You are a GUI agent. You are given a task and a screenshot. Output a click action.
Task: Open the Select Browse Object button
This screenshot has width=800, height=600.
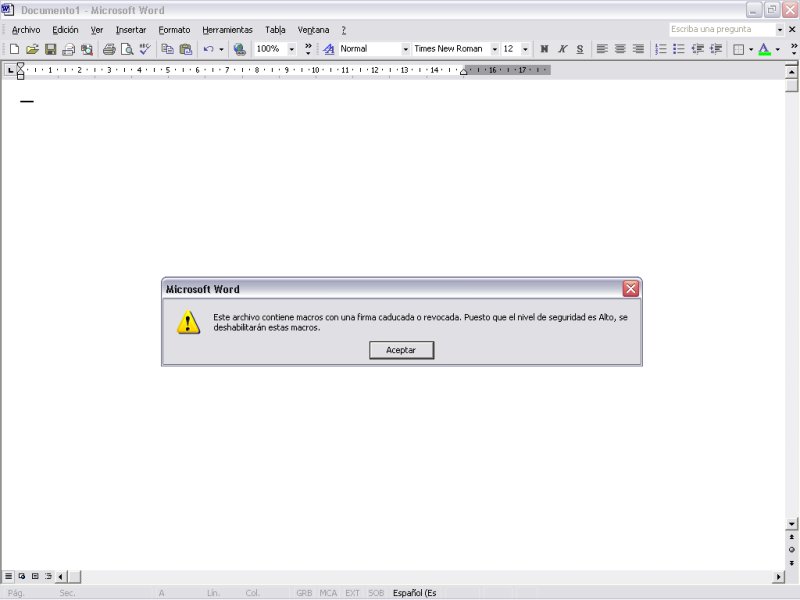pyautogui.click(x=791, y=550)
